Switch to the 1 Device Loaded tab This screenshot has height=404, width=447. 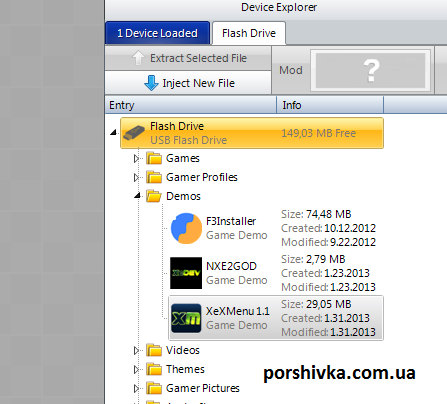157,33
